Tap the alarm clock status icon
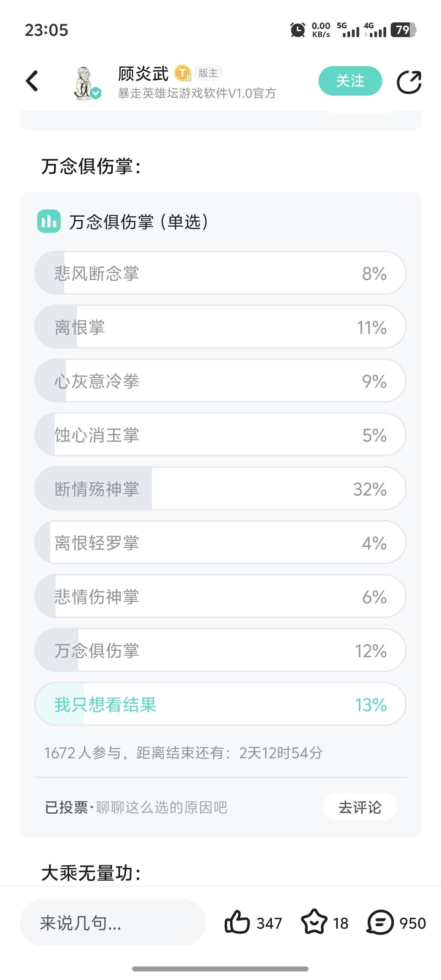This screenshot has height=980, width=441. pos(297,30)
